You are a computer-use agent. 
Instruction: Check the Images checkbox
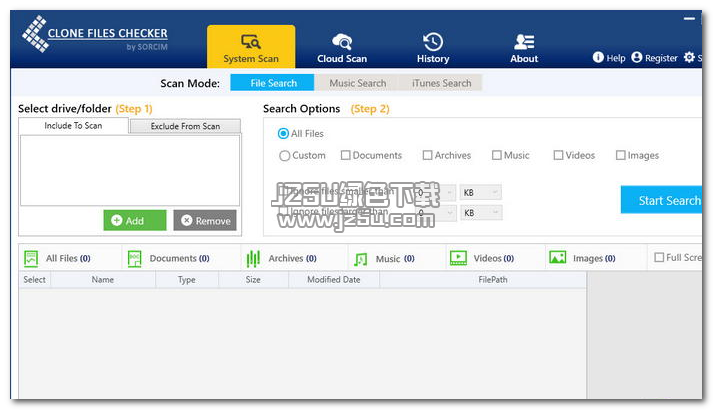(x=621, y=155)
